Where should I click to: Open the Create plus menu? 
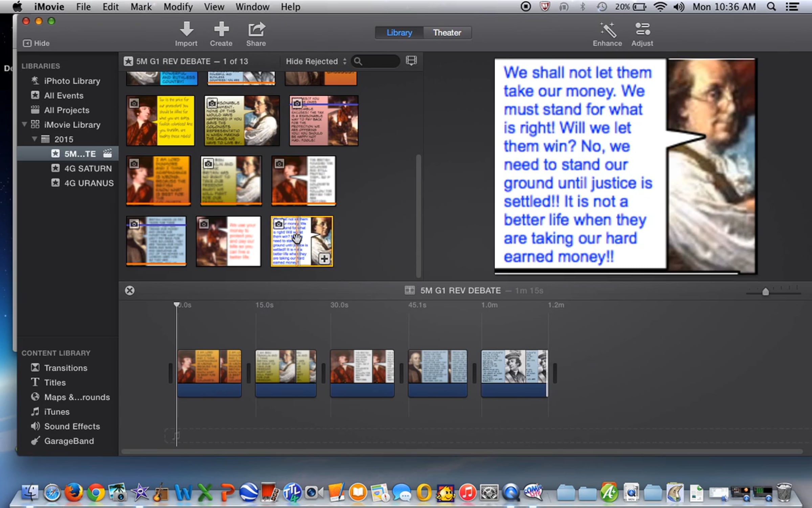click(x=221, y=29)
